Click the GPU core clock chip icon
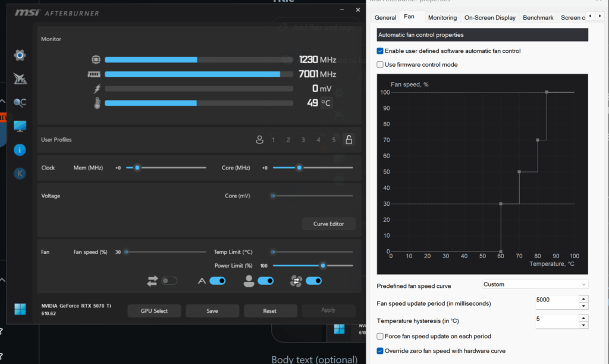This screenshot has width=609, height=364. 96,59
